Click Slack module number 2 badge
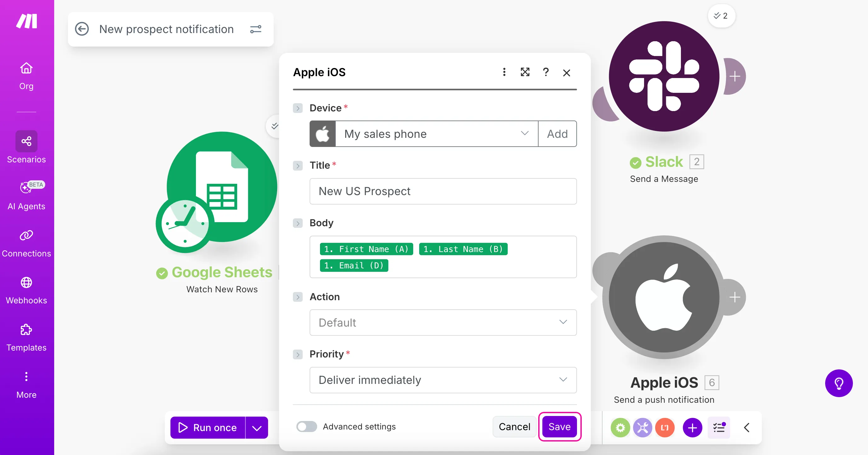The height and width of the screenshot is (455, 868). click(x=696, y=162)
